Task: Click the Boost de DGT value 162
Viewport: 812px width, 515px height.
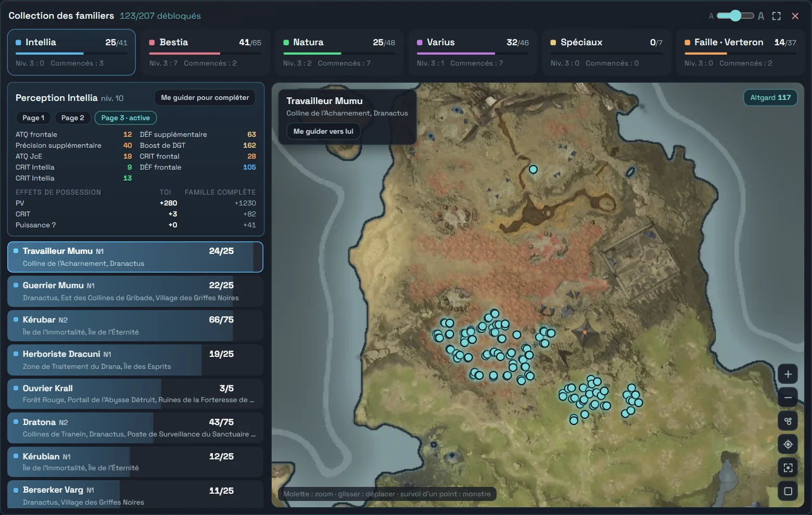Action: [249, 146]
